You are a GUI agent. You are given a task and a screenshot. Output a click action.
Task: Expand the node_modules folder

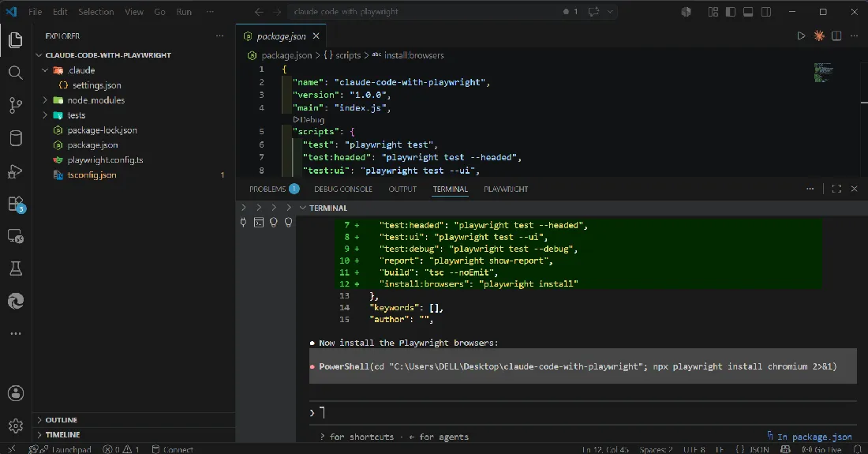[46, 100]
